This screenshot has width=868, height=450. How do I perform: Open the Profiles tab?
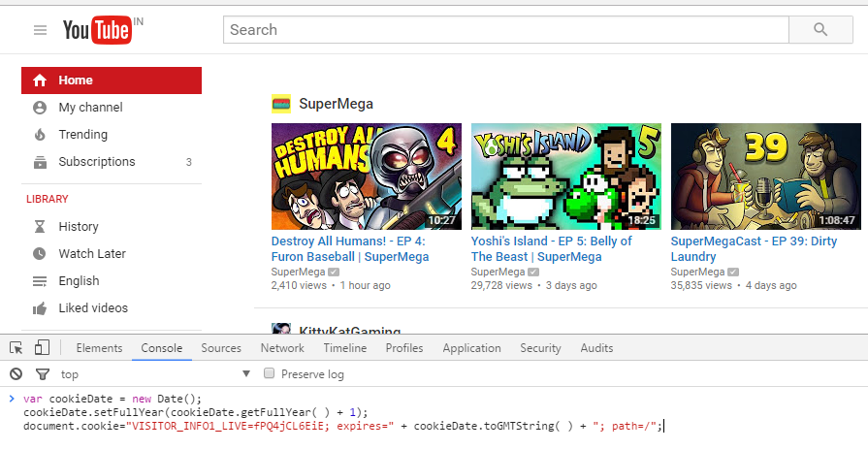click(404, 348)
